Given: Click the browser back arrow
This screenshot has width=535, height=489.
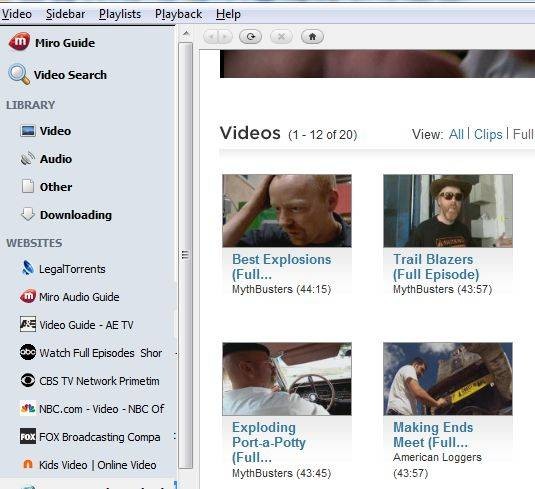Looking at the screenshot, I should (x=212, y=37).
